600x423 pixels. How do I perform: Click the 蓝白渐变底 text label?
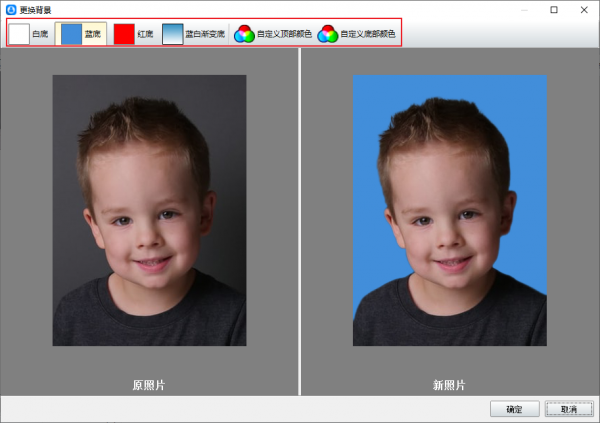click(x=205, y=34)
